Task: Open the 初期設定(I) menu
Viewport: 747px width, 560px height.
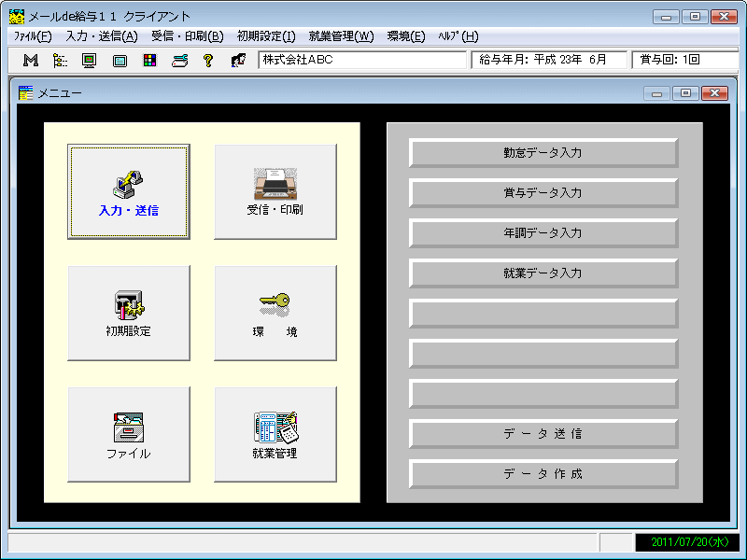Action: click(266, 36)
